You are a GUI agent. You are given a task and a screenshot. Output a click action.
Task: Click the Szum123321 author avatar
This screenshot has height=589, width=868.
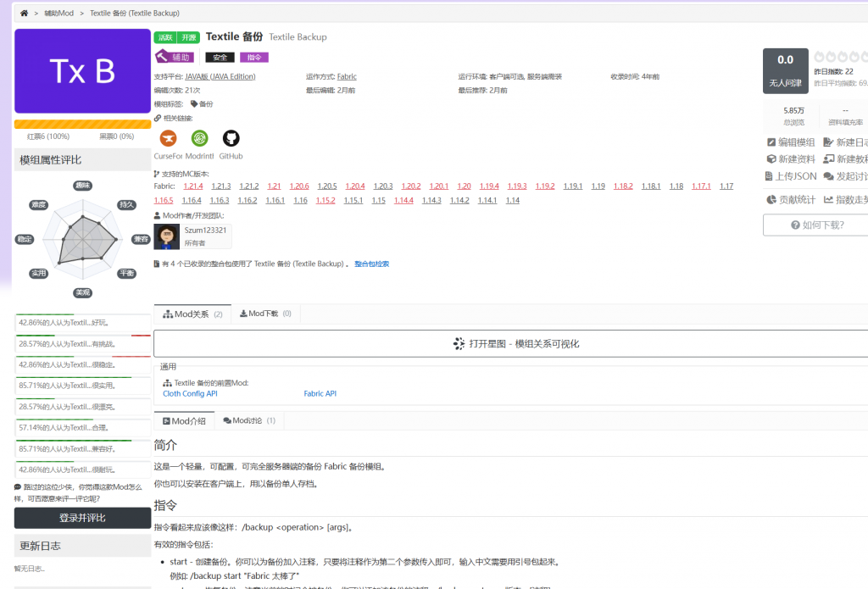(x=167, y=237)
